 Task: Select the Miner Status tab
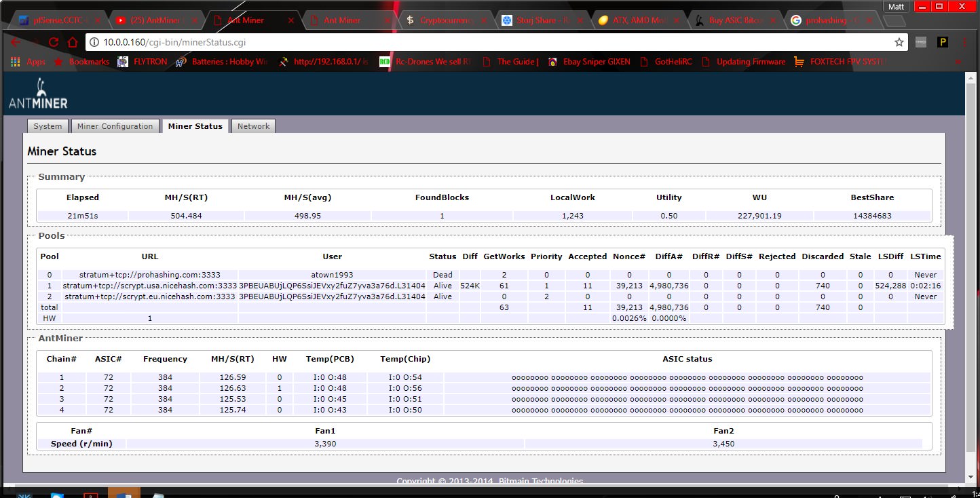tap(195, 126)
